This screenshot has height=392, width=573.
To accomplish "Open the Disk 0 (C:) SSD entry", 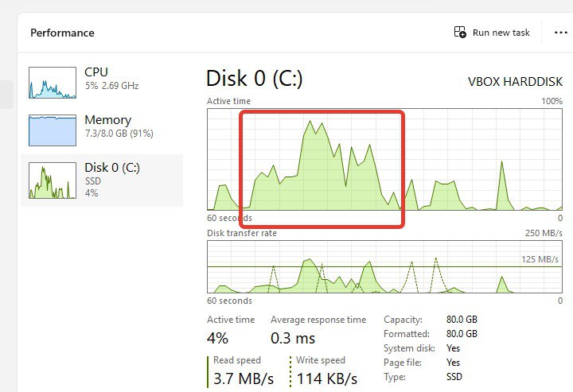I will point(102,180).
